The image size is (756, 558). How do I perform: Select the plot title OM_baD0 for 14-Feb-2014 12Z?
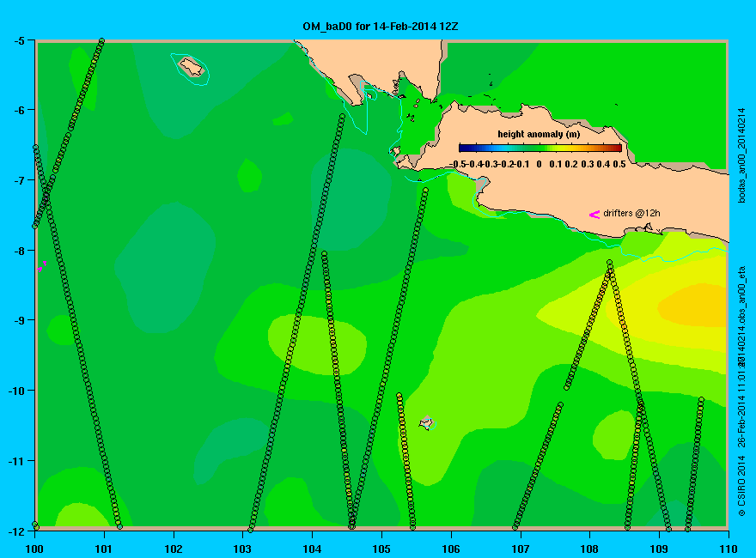(380, 27)
